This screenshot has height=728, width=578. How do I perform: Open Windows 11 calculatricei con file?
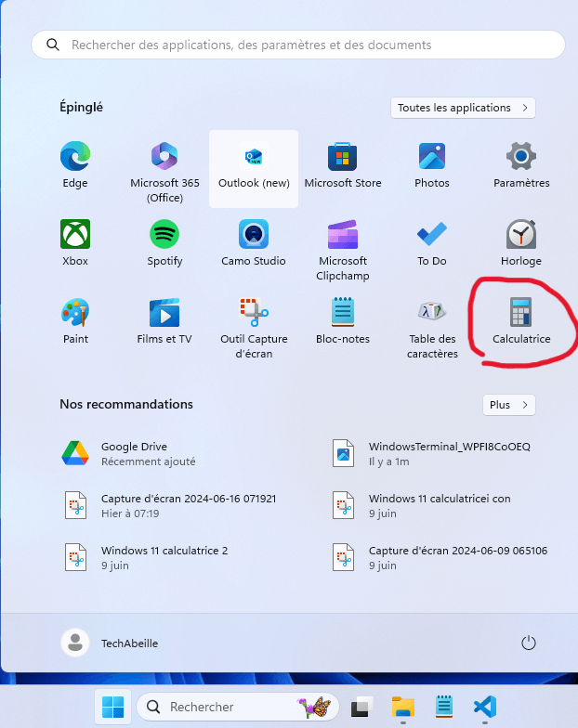[421, 505]
